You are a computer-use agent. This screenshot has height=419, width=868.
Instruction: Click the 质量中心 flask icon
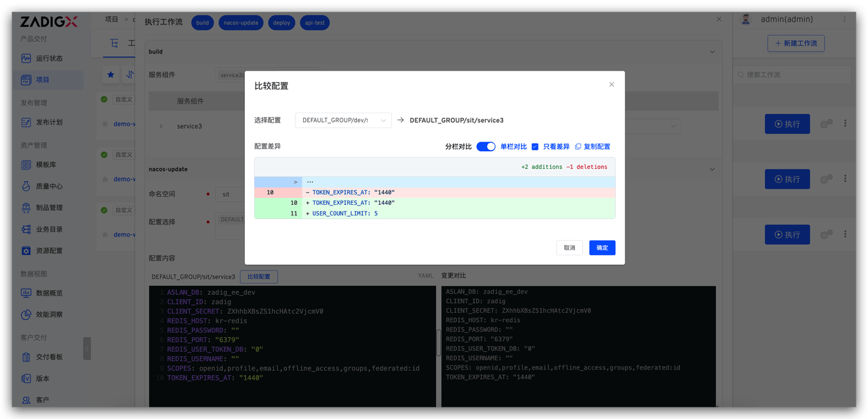pos(26,186)
